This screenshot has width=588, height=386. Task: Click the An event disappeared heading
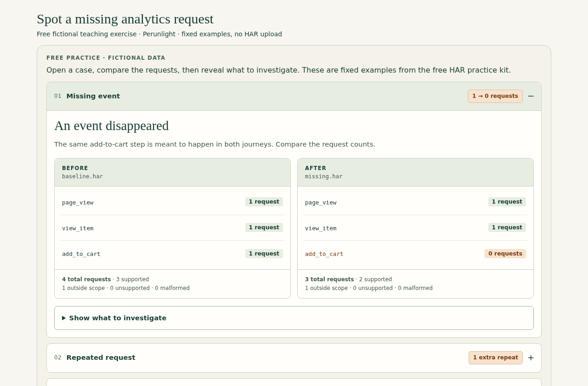tap(112, 125)
